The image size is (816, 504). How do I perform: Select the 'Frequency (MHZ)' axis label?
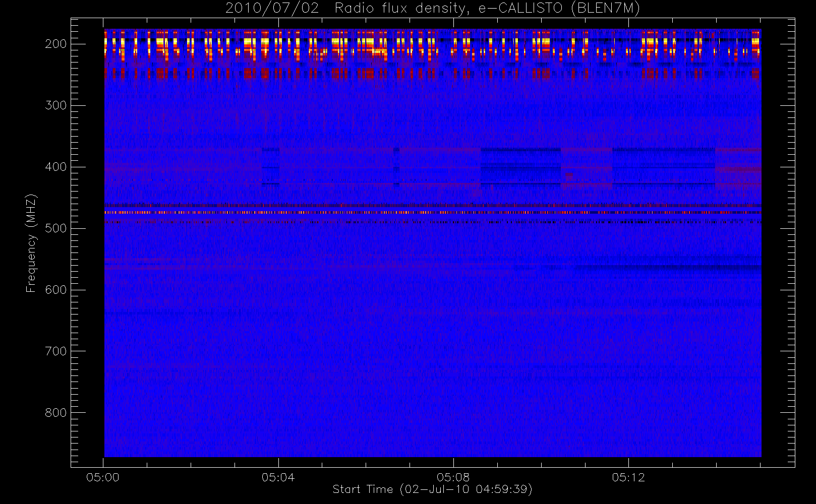(31, 243)
